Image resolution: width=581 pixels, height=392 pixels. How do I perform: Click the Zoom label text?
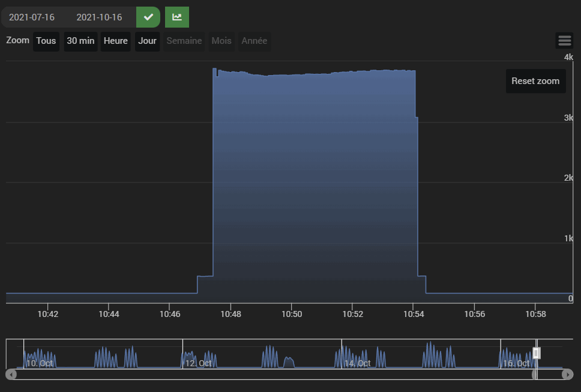click(x=17, y=40)
